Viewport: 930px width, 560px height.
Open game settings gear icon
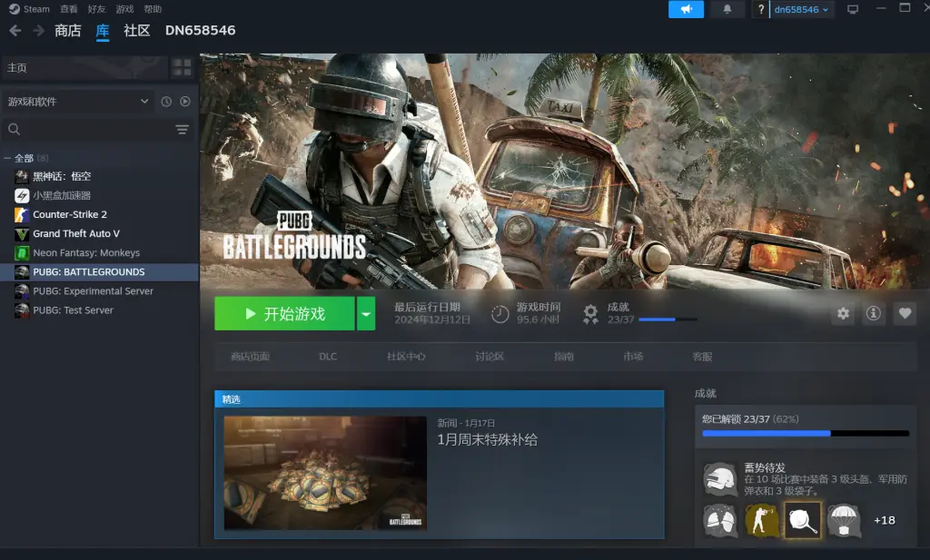point(844,313)
